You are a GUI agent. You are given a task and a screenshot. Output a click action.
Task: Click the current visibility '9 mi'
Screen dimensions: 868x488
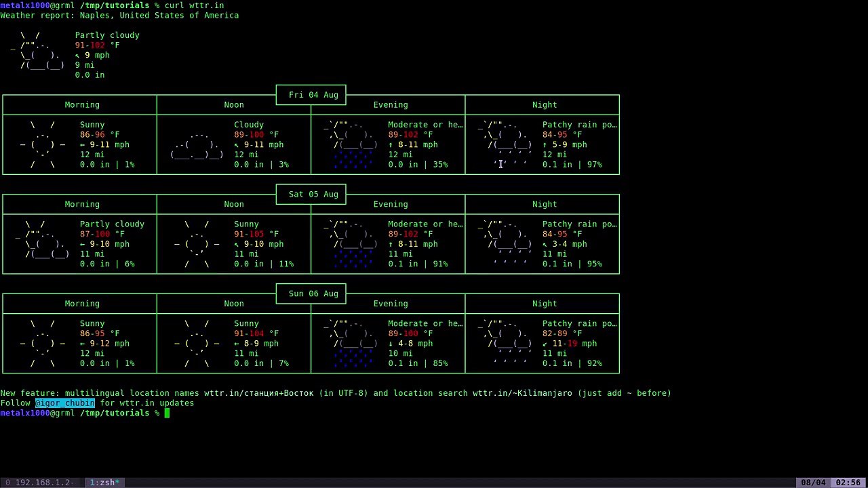click(x=85, y=65)
